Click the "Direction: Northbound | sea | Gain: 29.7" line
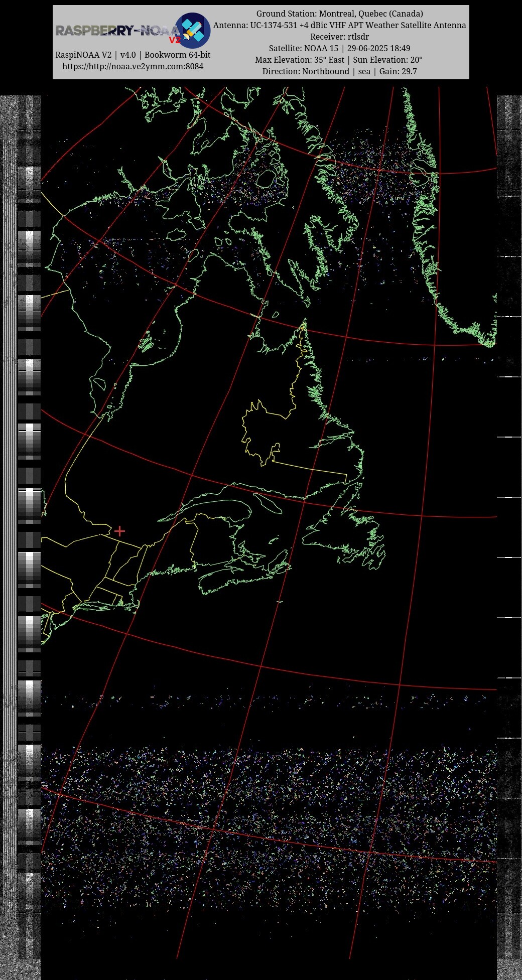This screenshot has height=980, width=522. [339, 71]
